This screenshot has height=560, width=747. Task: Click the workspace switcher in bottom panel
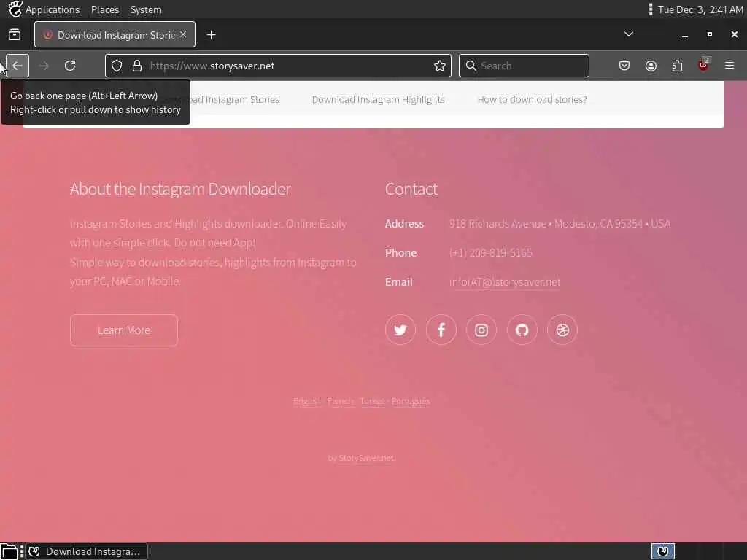[662, 551]
